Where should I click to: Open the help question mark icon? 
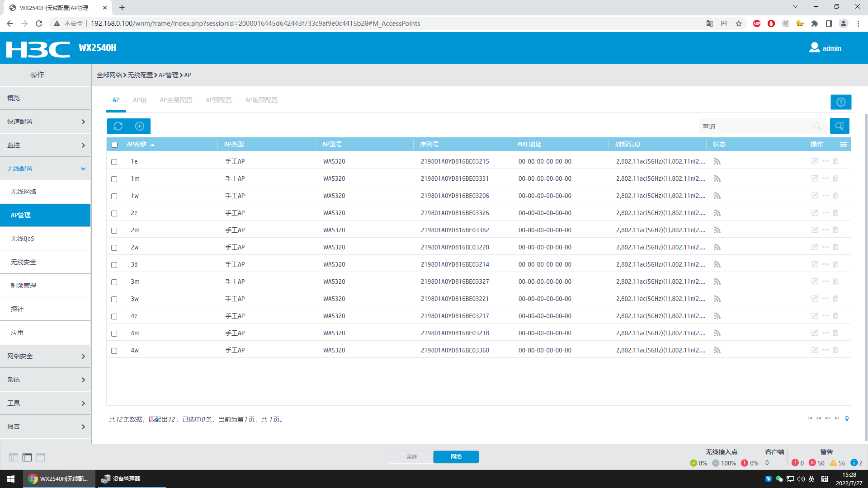[x=840, y=102]
